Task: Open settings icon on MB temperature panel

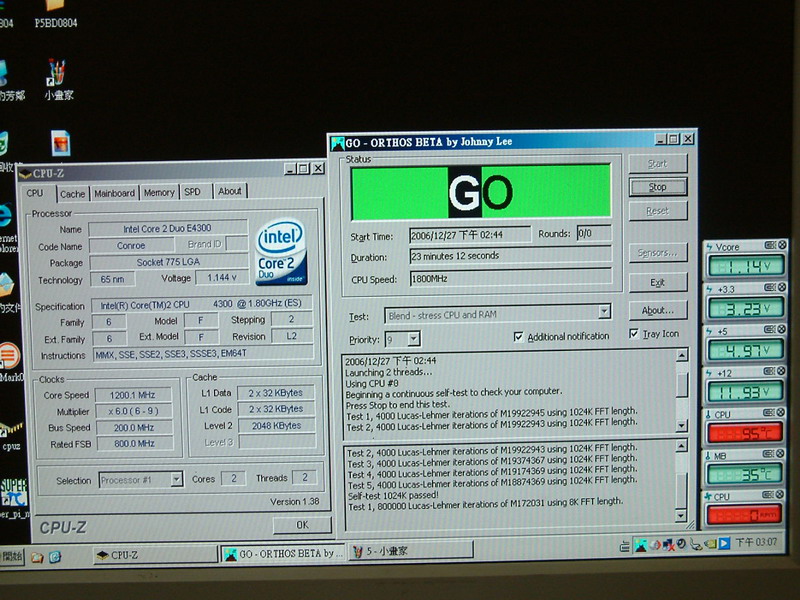Action: coord(768,454)
